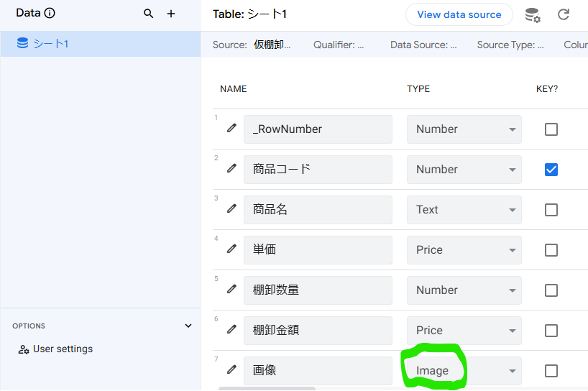Toggle key checkbox for 単価
This screenshot has width=588, height=391.
551,250
